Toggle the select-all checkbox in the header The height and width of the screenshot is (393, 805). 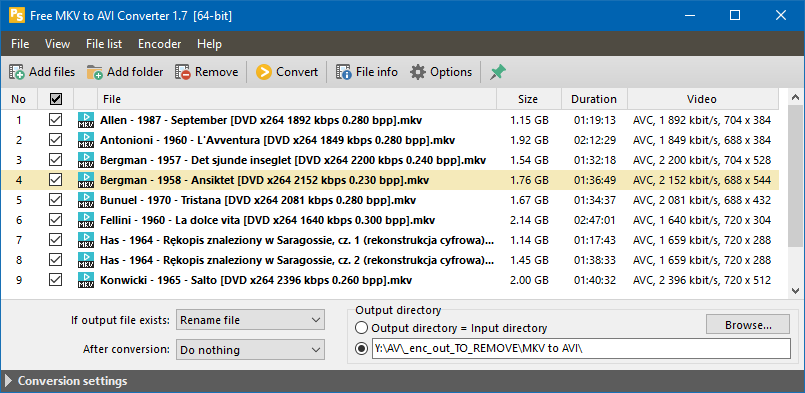point(55,99)
